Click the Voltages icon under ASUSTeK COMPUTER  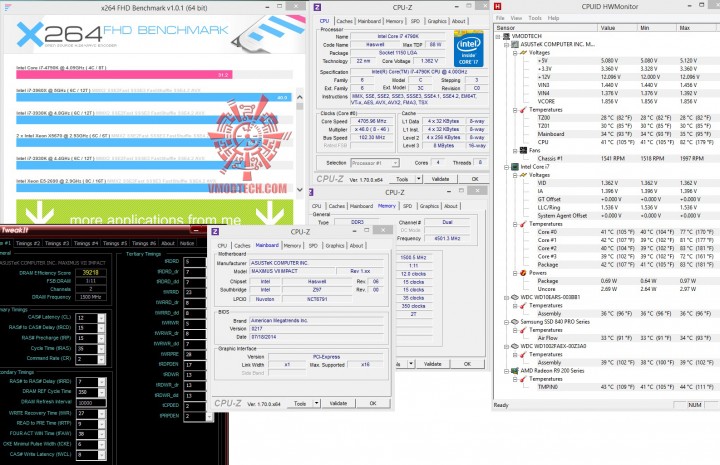(523, 53)
